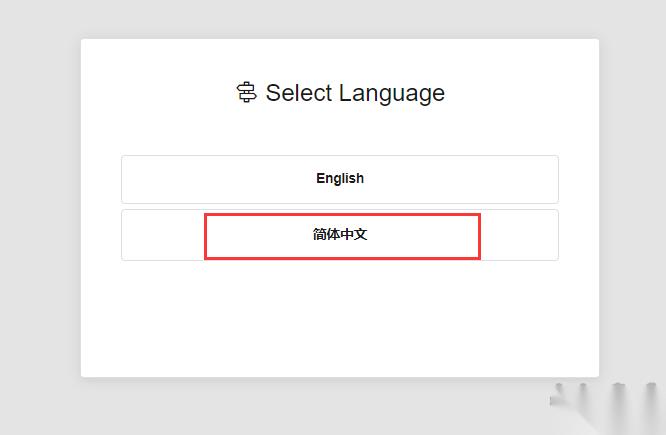The height and width of the screenshot is (435, 666).
Task: Click the Select Language heading text
Action: [355, 93]
